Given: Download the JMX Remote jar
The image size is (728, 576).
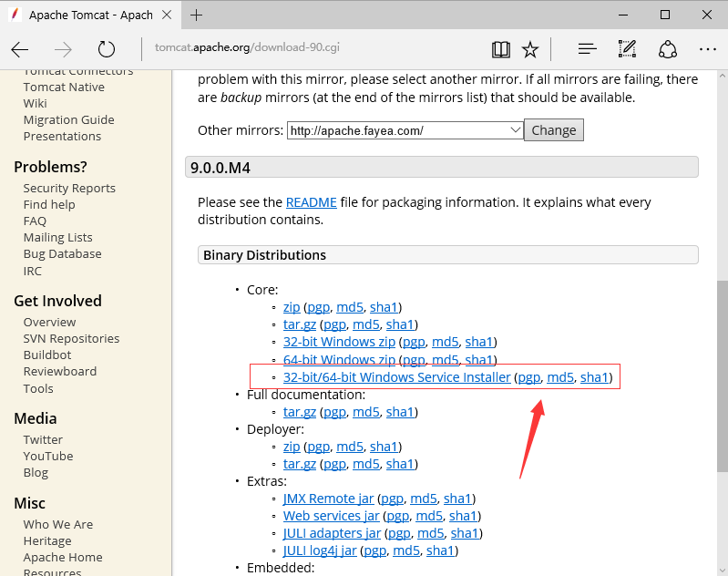Looking at the screenshot, I should coord(328,499).
